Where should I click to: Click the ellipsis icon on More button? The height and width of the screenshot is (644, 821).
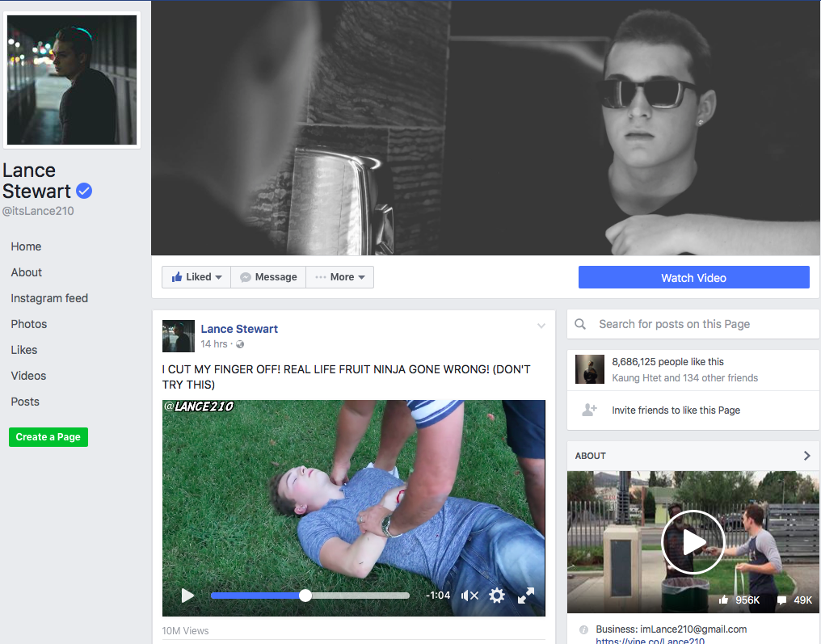(x=321, y=277)
